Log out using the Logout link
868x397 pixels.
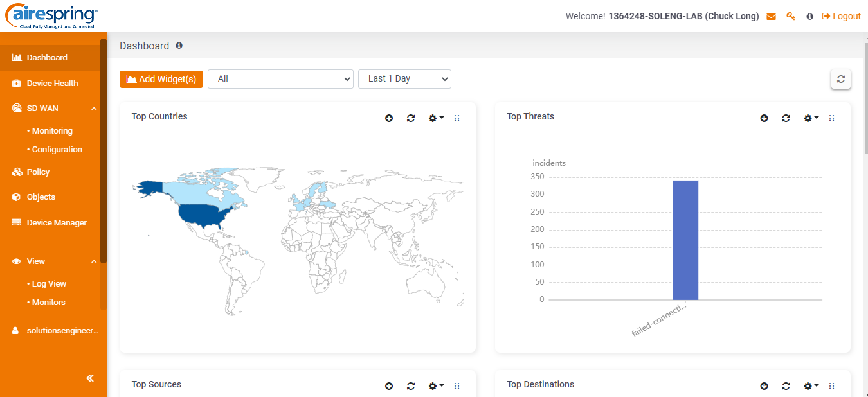pos(842,16)
